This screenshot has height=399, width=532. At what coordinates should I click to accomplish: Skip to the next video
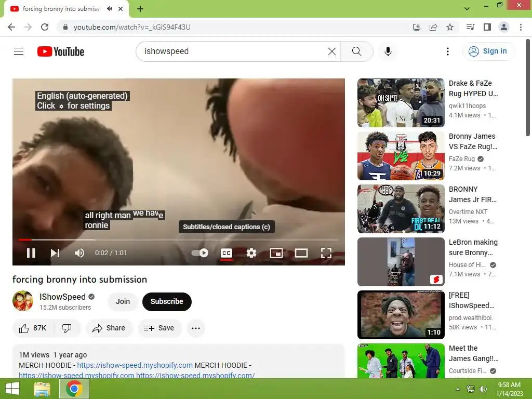(x=55, y=253)
